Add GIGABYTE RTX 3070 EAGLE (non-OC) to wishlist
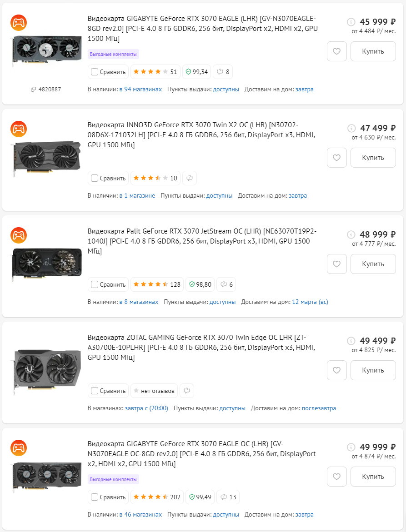The width and height of the screenshot is (406, 532). 337,51
